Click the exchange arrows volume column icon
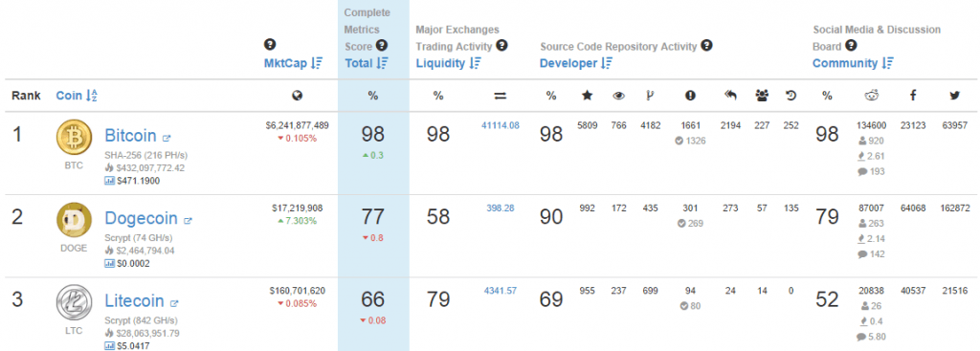 (500, 96)
